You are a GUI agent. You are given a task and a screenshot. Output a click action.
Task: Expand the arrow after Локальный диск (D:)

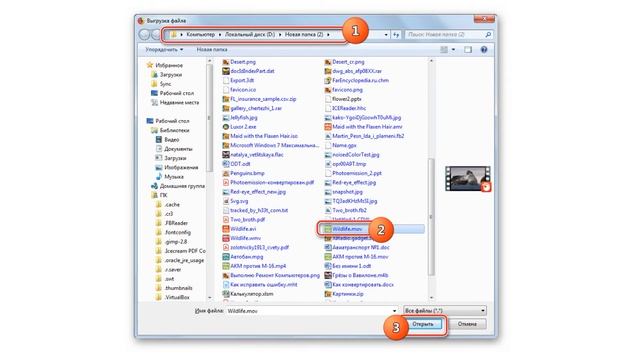[x=280, y=35]
